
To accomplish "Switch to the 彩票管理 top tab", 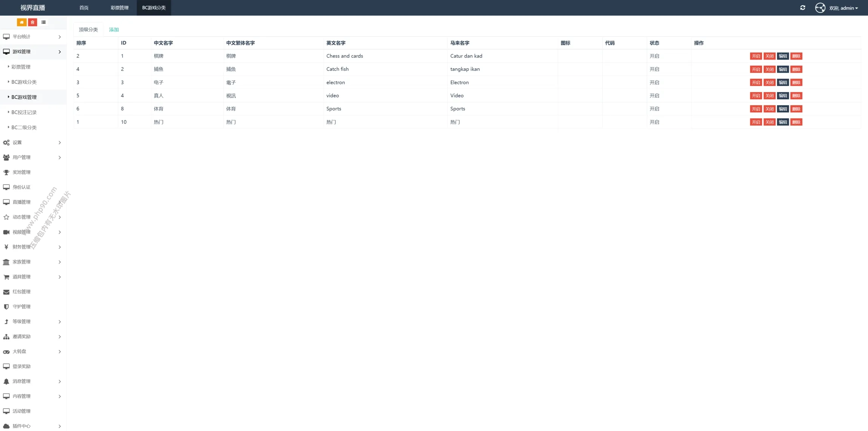I will [119, 8].
